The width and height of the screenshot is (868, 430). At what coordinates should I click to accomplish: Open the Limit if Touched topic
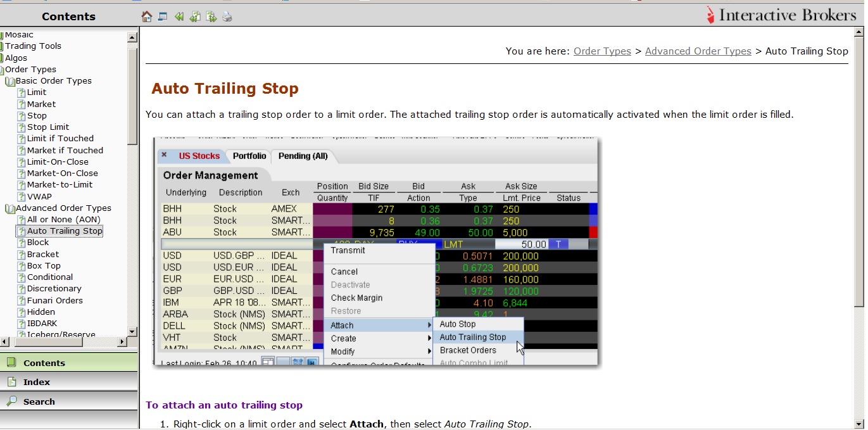(60, 139)
